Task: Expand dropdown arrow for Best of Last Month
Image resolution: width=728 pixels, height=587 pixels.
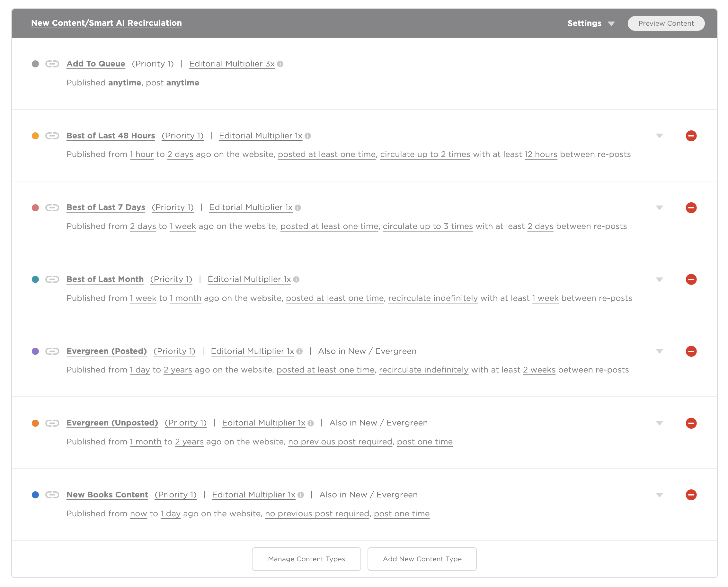Action: click(x=659, y=280)
